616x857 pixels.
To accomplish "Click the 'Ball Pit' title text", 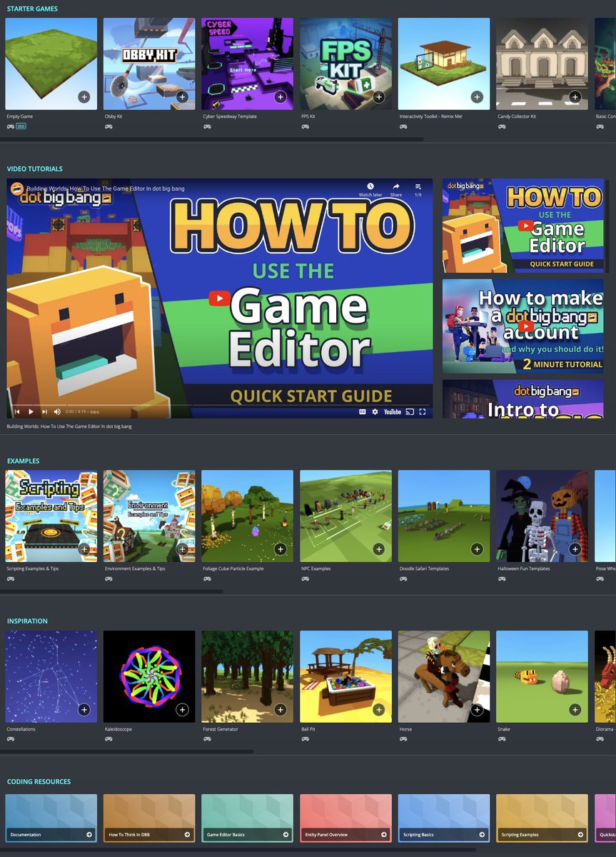I will (308, 729).
